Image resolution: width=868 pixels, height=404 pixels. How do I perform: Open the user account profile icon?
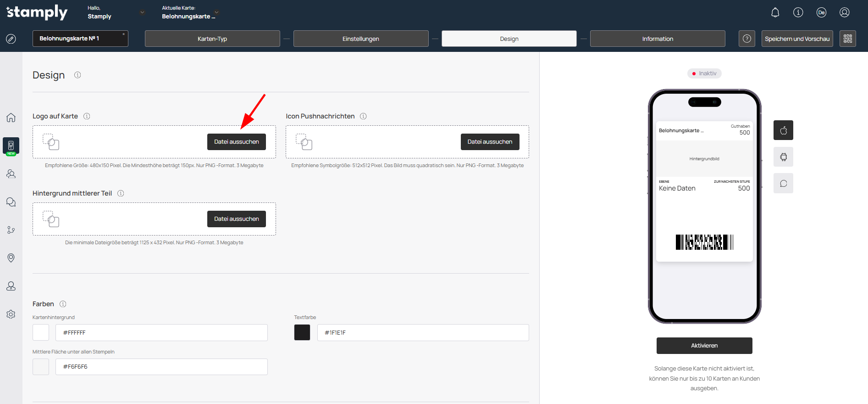pos(844,12)
